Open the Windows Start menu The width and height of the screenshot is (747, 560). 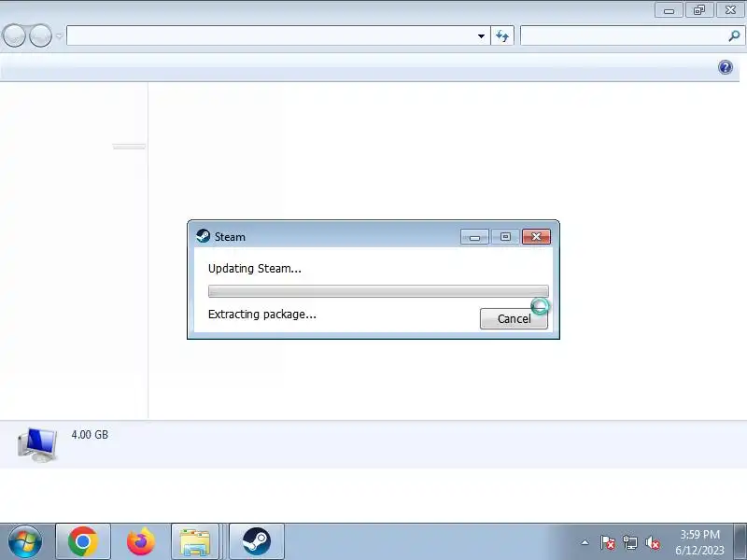[25, 541]
